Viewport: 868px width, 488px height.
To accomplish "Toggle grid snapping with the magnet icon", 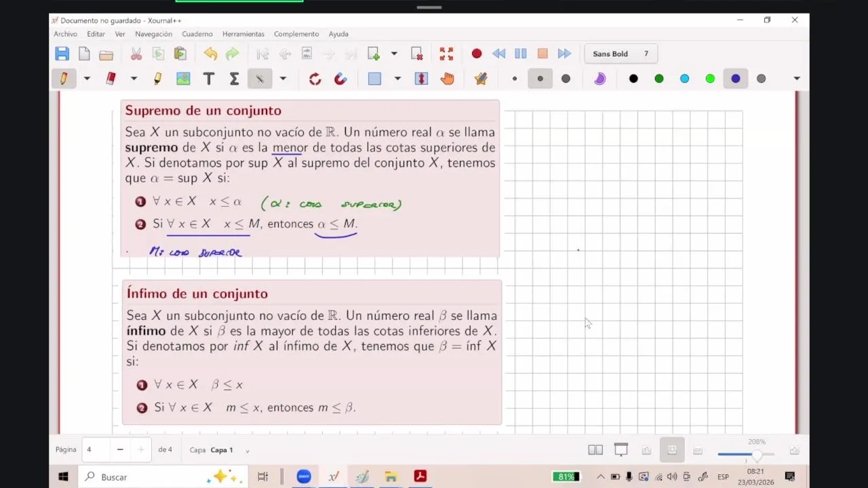I will point(340,79).
